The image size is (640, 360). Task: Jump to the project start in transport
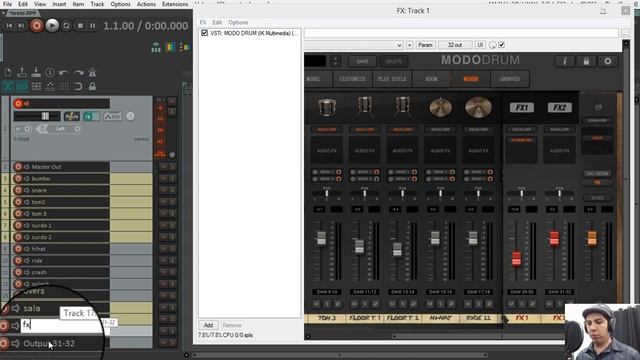click(x=9, y=26)
